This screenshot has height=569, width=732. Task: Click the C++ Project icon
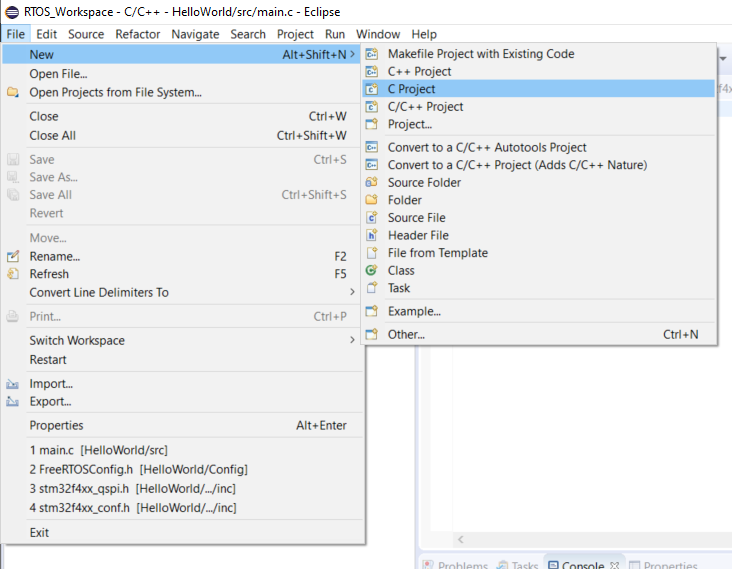[x=372, y=71]
